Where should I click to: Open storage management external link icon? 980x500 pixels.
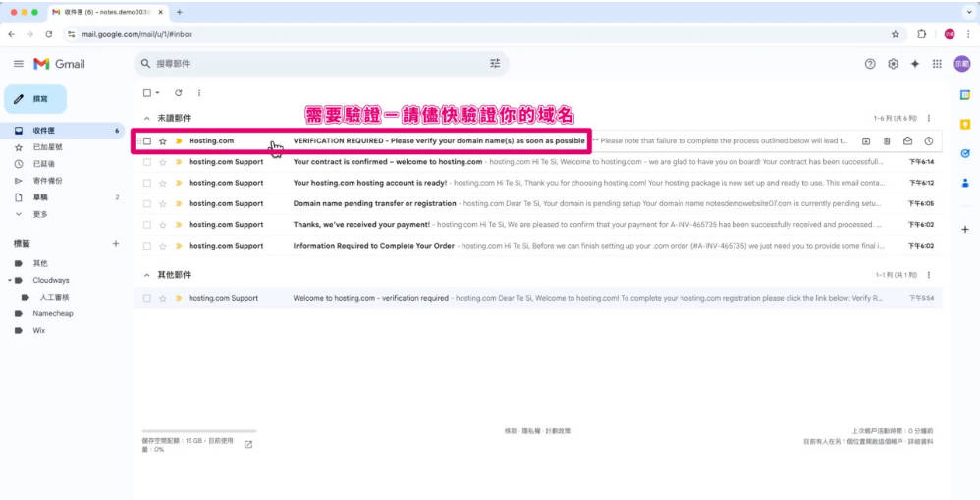tap(248, 444)
